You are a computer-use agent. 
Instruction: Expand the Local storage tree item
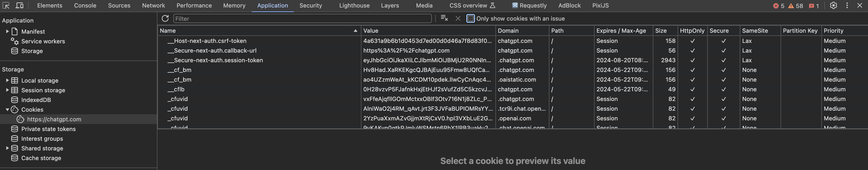point(8,80)
